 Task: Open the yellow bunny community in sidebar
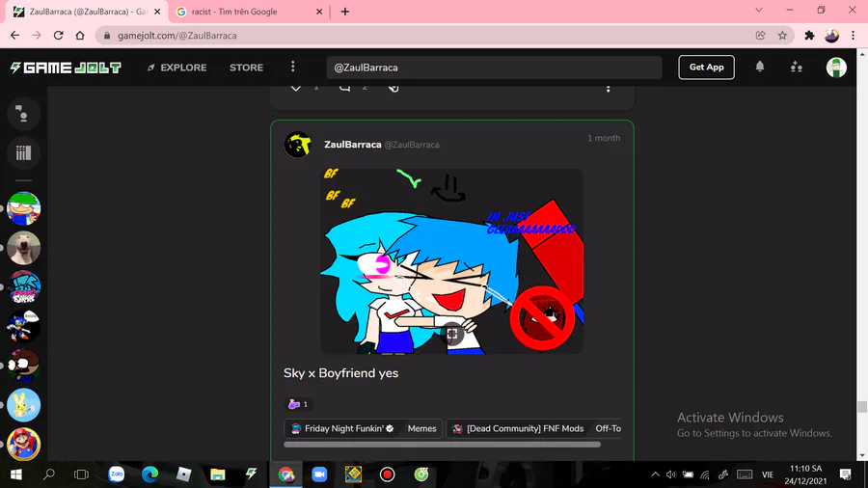23,405
